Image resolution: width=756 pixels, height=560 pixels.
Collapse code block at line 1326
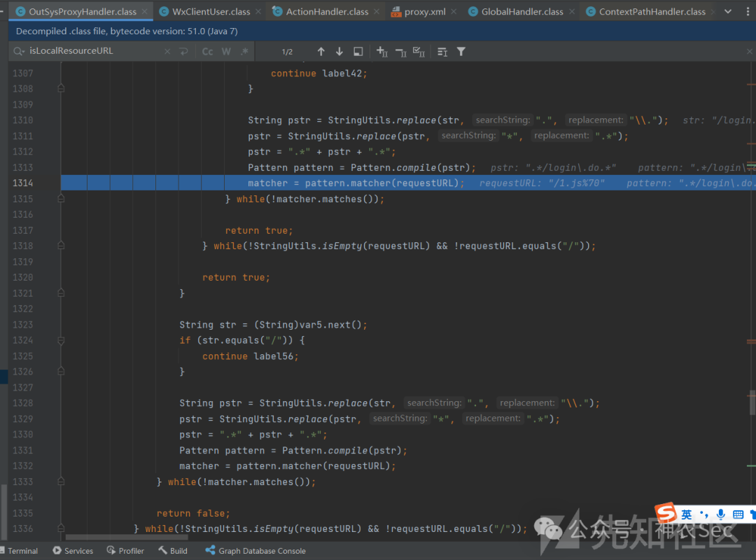(x=61, y=372)
